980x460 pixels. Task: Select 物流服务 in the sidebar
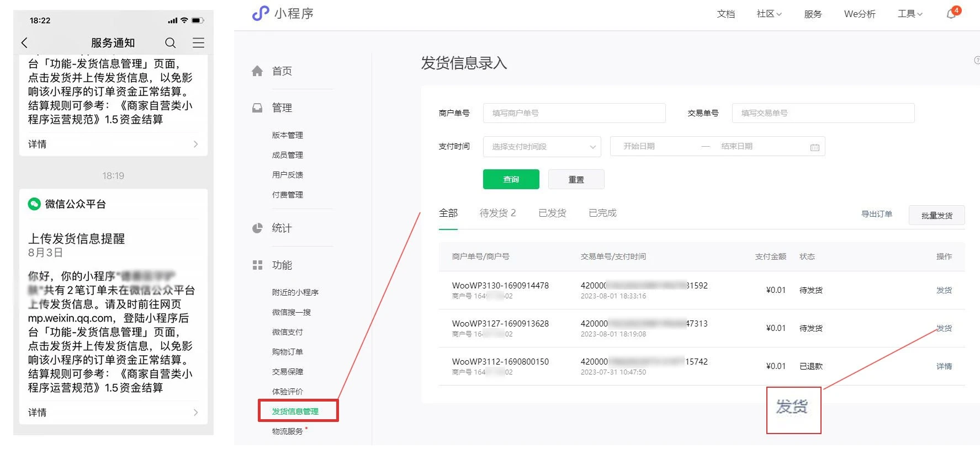(x=288, y=431)
